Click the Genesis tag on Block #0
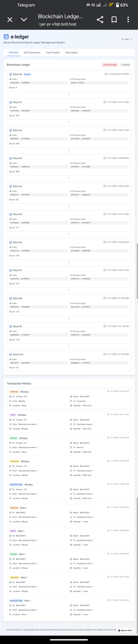 (27, 74)
